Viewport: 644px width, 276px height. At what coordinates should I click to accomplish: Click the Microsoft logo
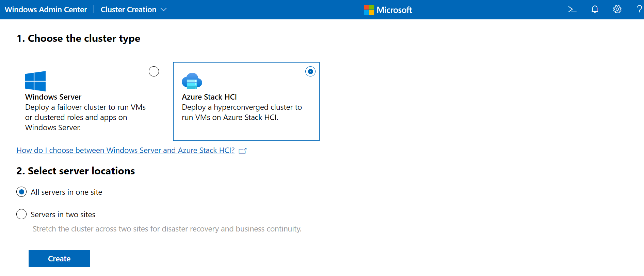[x=388, y=10]
